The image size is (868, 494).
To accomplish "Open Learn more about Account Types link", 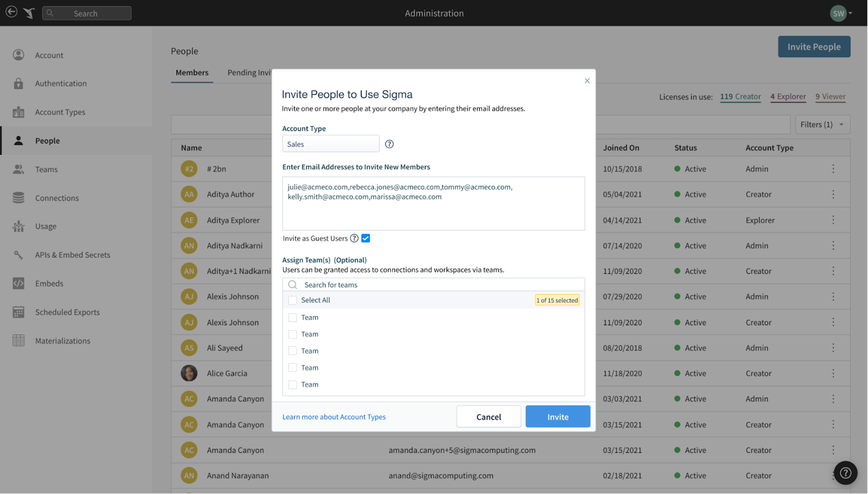I will click(x=334, y=417).
